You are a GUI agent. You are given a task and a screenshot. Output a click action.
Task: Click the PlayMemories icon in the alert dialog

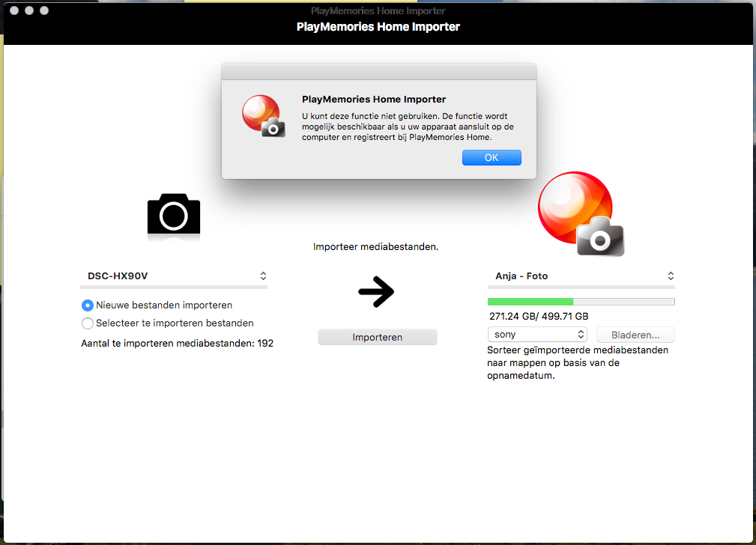tap(263, 116)
